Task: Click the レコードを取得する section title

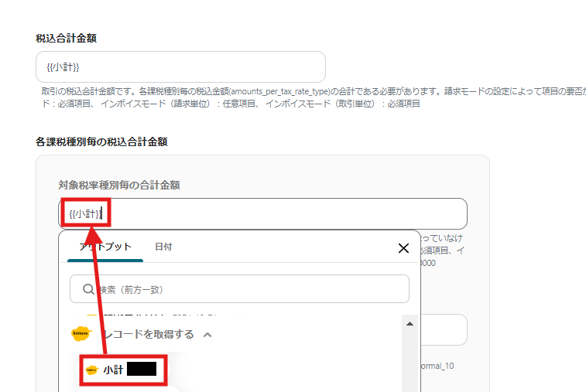Action: [149, 335]
